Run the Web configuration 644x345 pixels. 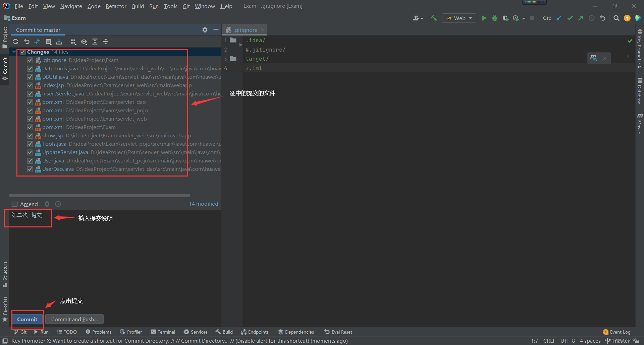(x=484, y=18)
